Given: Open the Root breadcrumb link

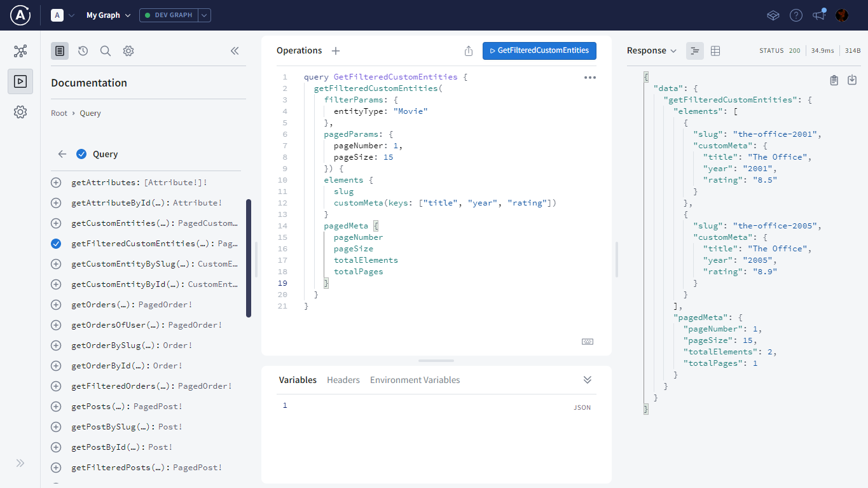Looking at the screenshot, I should (59, 113).
